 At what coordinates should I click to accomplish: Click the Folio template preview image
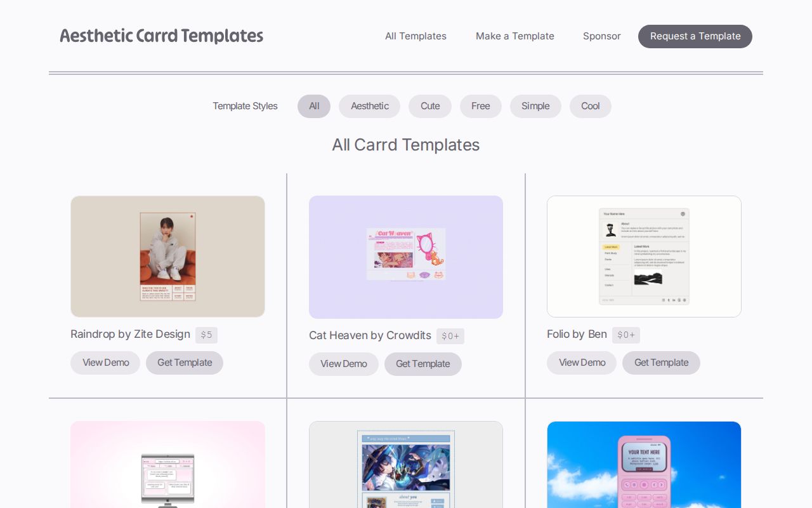click(644, 256)
